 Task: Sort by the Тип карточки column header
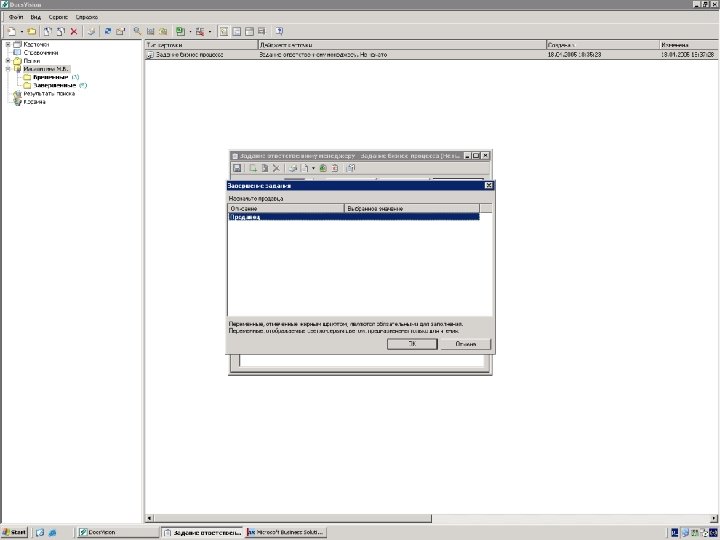click(x=202, y=45)
